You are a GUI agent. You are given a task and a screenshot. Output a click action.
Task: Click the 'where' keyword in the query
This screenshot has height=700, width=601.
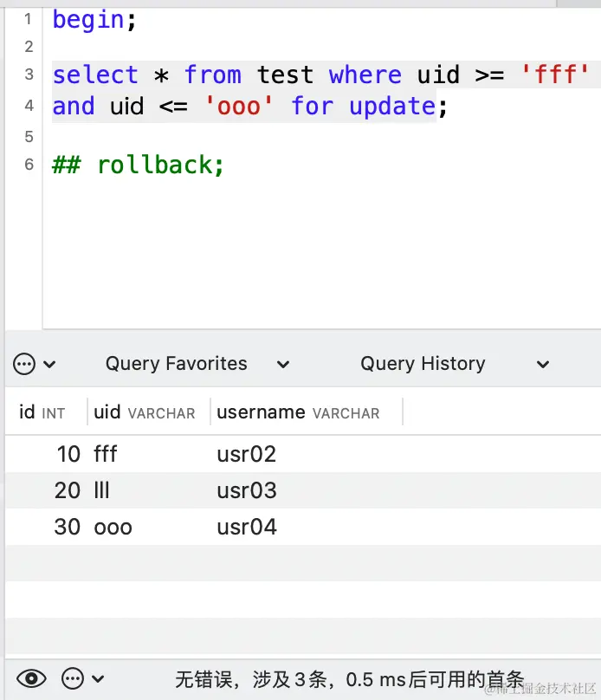[x=365, y=75]
